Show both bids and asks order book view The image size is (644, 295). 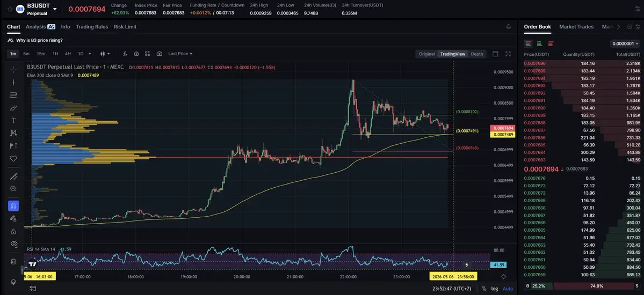[528, 43]
